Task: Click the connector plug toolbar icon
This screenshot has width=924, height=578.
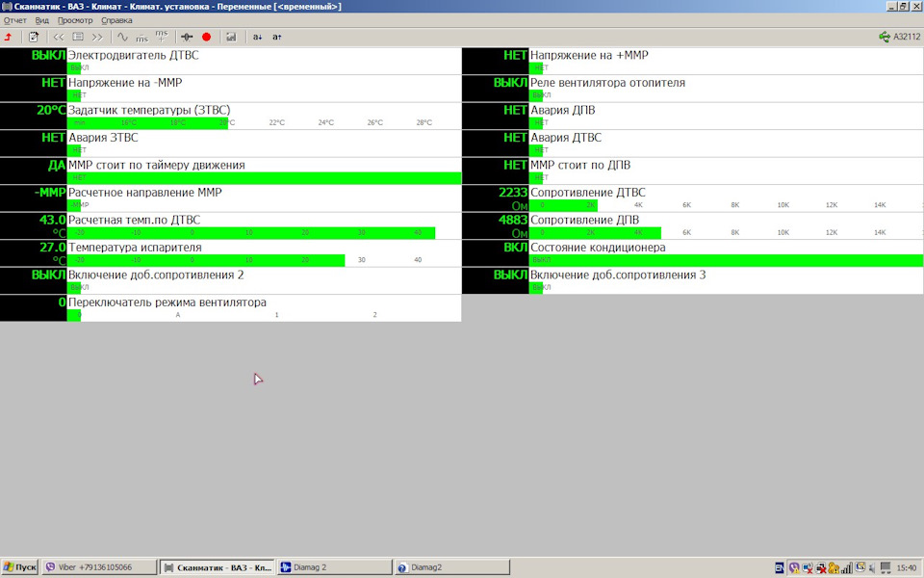Action: [187, 38]
